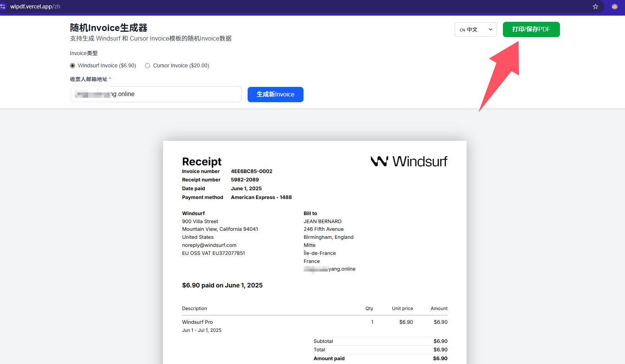Click invoice number value 4EE6BC85-0002
Viewport: 625px width, 364px height.
251,171
